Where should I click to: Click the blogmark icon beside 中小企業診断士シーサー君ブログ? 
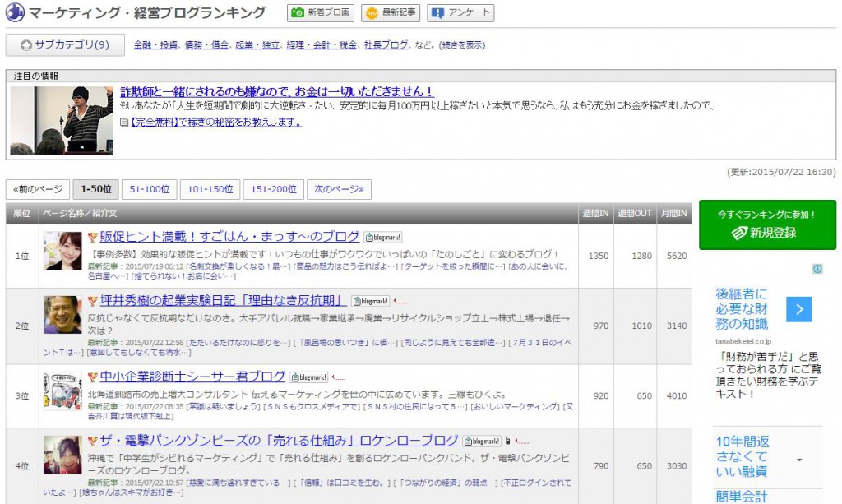point(309,377)
